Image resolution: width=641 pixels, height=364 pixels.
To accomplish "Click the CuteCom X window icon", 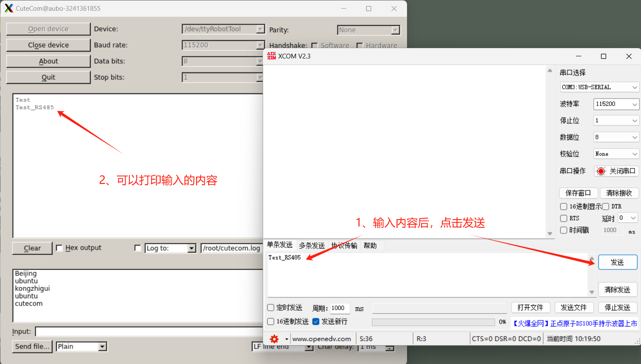I will coord(9,8).
